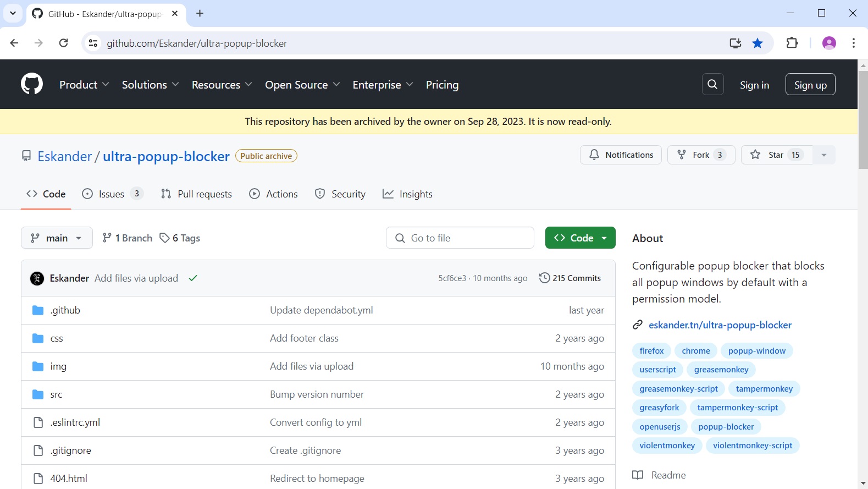Click the page vertical scrollbar
Screen dimensions: 868x489
click(x=863, y=120)
